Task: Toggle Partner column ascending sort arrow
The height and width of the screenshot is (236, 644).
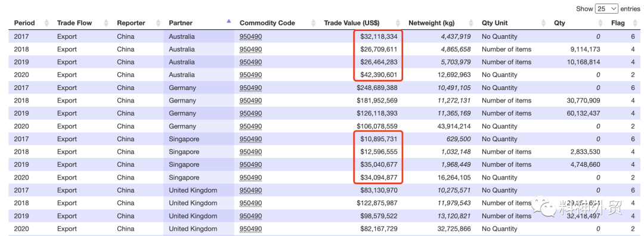Action: [x=229, y=21]
